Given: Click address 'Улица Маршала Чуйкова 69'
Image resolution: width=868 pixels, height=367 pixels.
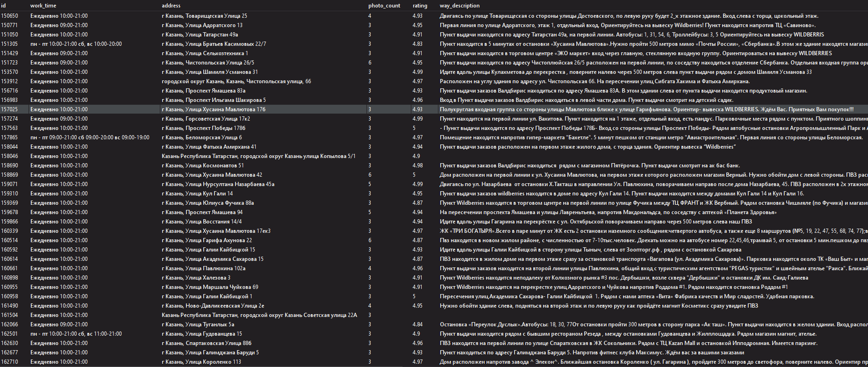Looking at the screenshot, I should [x=222, y=287].
